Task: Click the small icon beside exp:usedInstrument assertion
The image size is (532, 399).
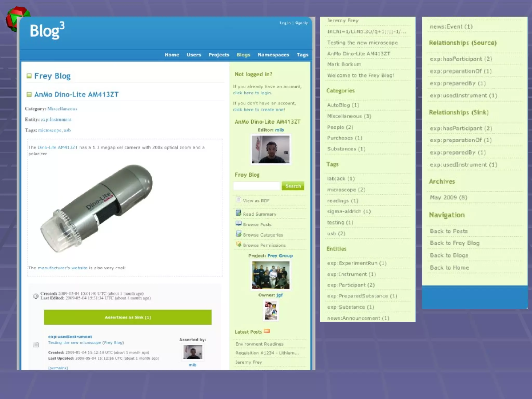Action: coord(36,345)
